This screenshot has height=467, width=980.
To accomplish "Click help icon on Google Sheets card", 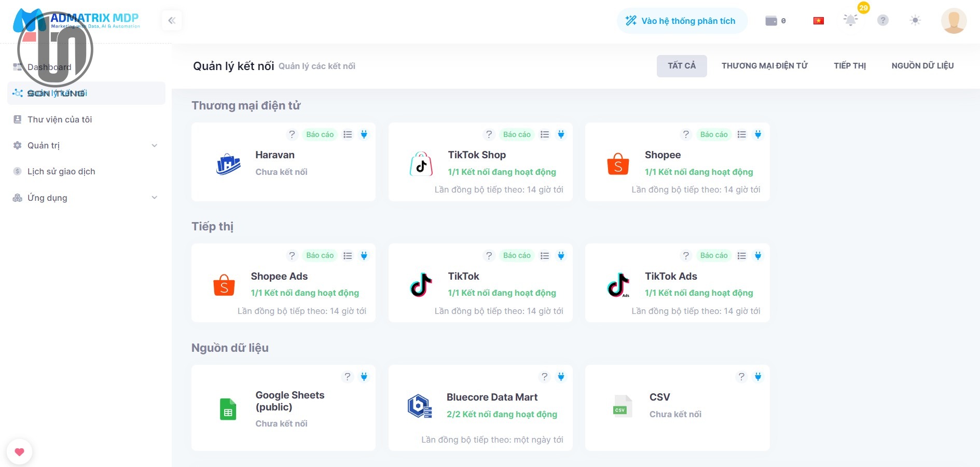I will (348, 377).
